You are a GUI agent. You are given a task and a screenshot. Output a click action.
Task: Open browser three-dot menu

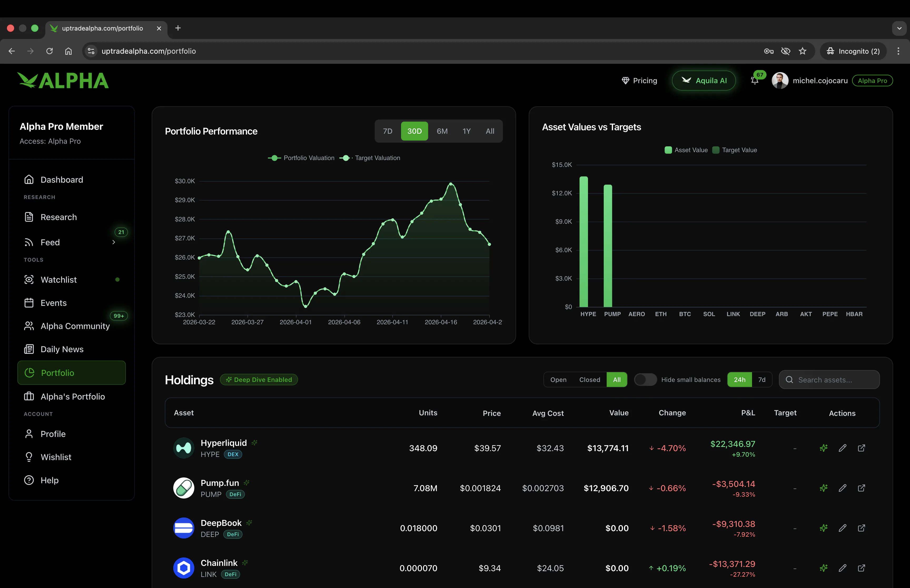pyautogui.click(x=898, y=51)
